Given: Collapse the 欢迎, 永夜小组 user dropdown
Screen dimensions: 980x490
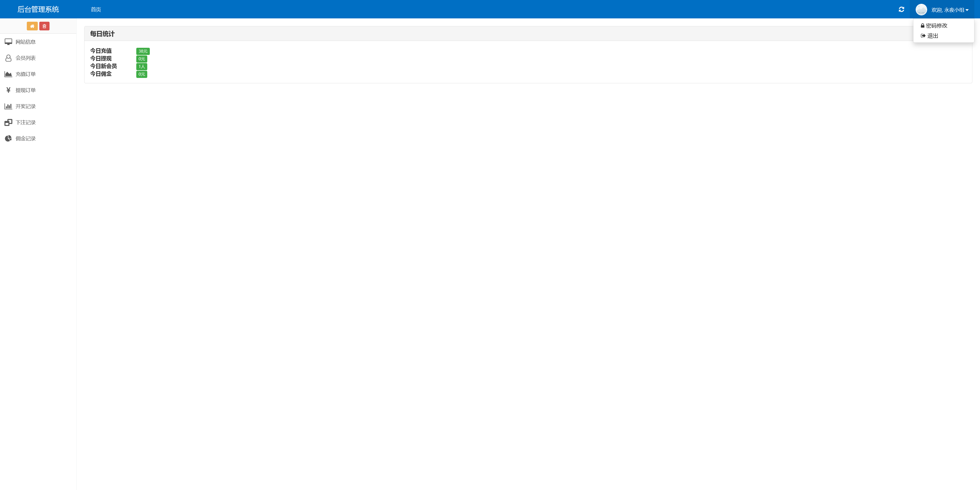Looking at the screenshot, I should click(x=950, y=10).
